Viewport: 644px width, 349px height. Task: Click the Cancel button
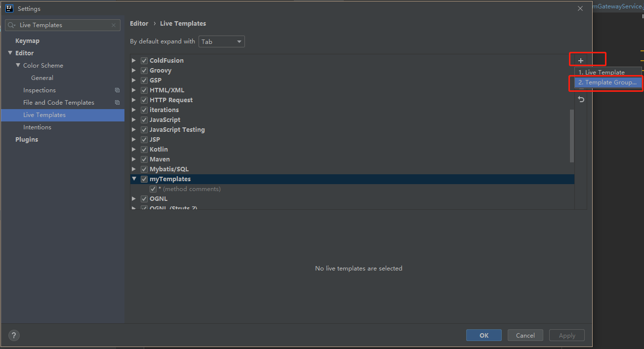(x=525, y=335)
